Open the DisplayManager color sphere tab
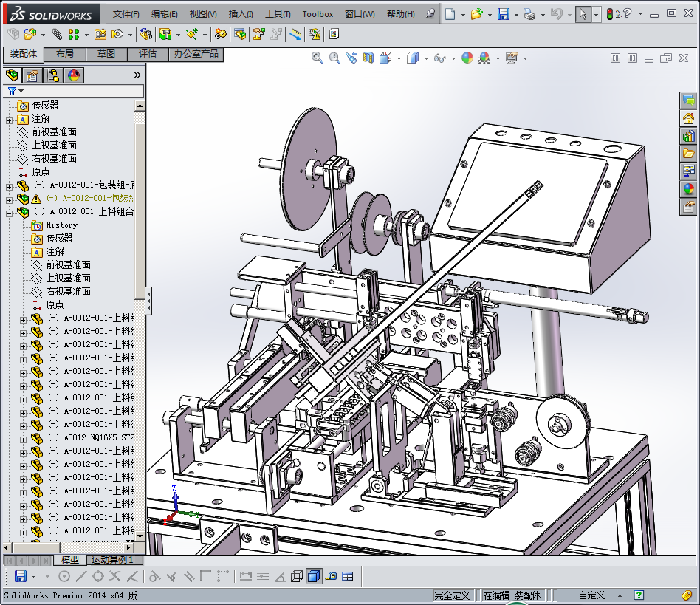 pyautogui.click(x=74, y=75)
